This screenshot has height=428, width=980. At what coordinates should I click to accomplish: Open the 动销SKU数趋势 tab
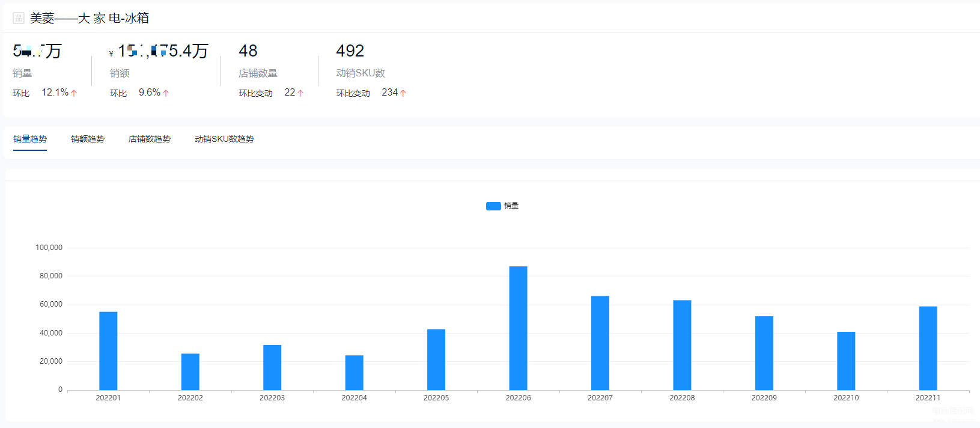pyautogui.click(x=224, y=139)
